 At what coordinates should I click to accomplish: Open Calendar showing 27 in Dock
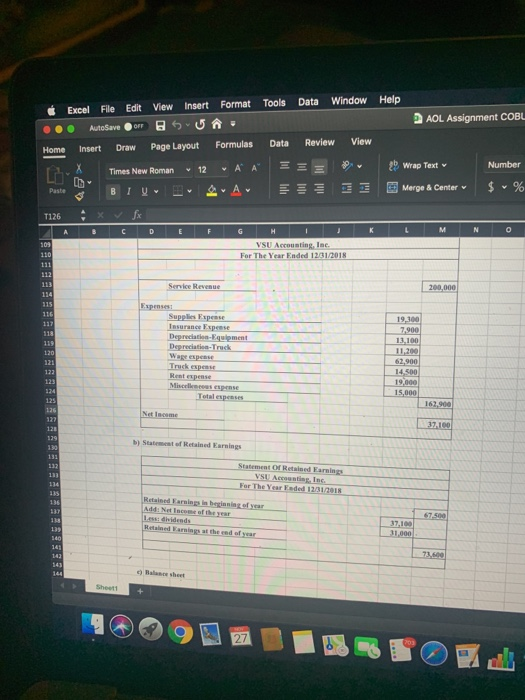[x=241, y=637]
